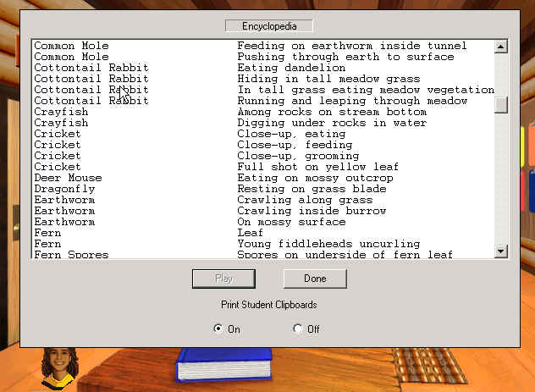Click the Print Student Clipboards label
The width and height of the screenshot is (535, 392).
269,305
